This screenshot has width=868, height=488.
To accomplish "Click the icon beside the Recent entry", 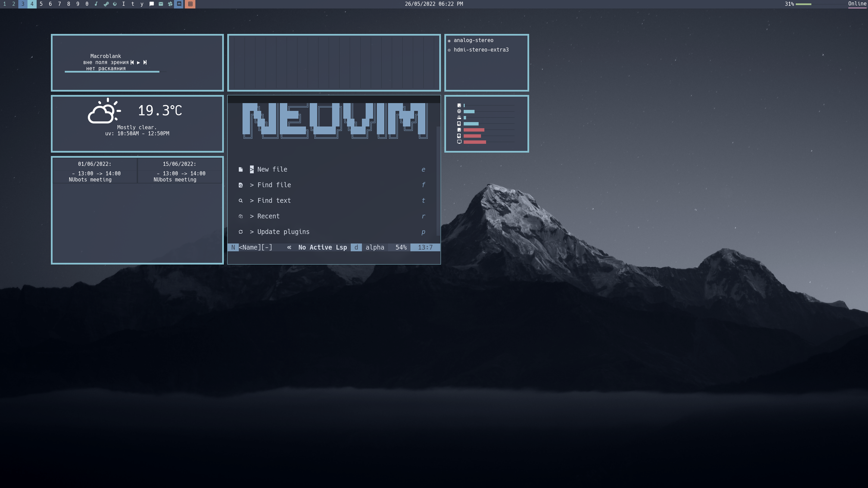I will pyautogui.click(x=240, y=216).
